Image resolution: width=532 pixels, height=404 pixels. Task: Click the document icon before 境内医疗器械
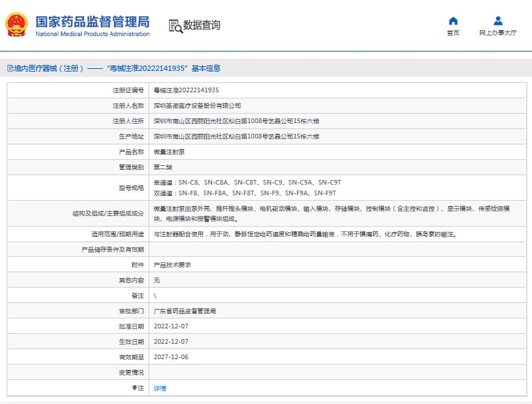tap(9, 68)
